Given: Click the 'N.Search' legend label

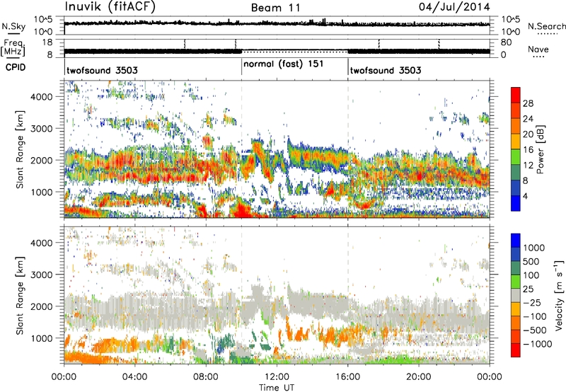Looking at the screenshot, I should tap(546, 26).
